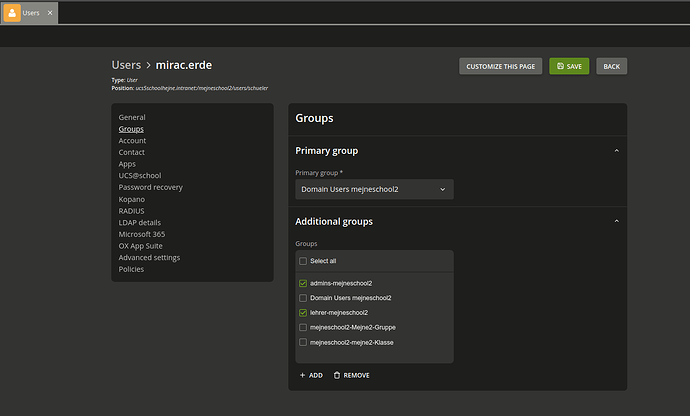Toggle the Select all checkbox

click(303, 261)
